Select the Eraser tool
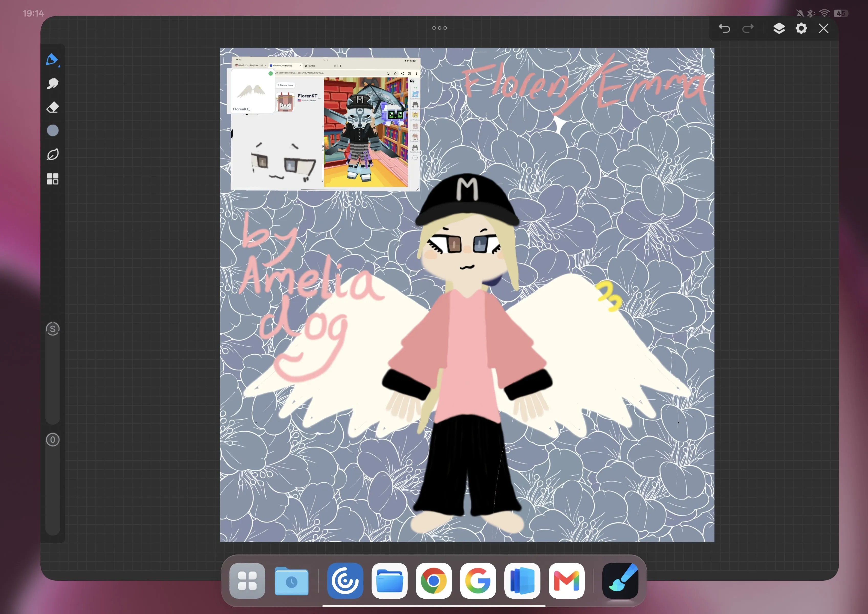868x614 pixels. click(x=52, y=107)
